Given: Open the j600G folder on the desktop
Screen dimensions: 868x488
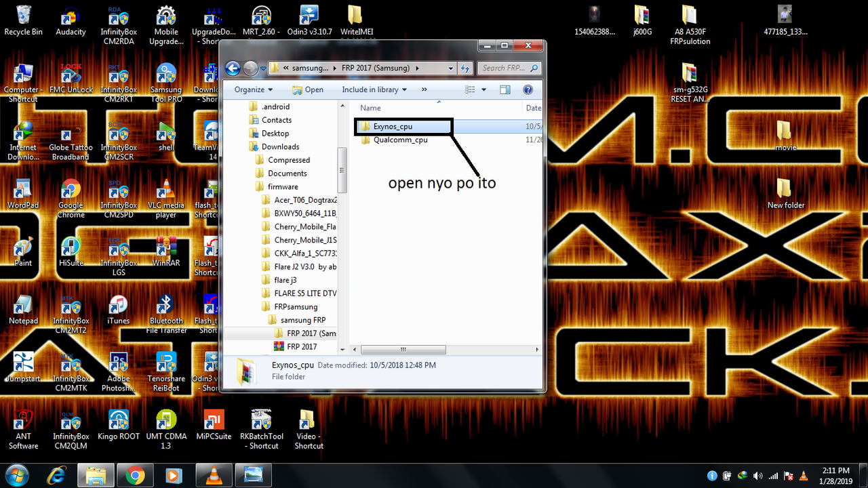Looking at the screenshot, I should point(642,21).
